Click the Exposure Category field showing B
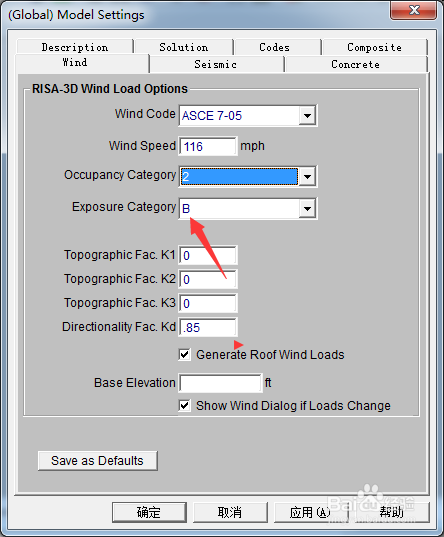Image resolution: width=444 pixels, height=537 pixels. (x=239, y=208)
